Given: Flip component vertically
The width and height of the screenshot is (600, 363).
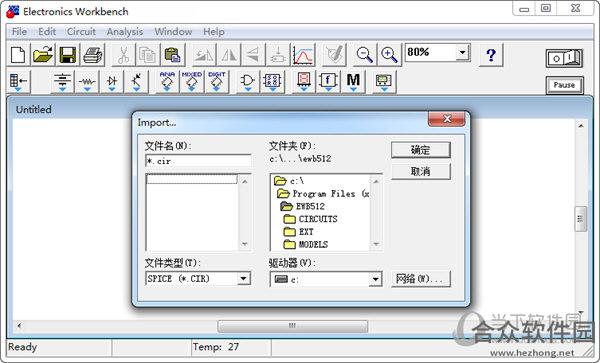Looking at the screenshot, I should click(x=253, y=55).
